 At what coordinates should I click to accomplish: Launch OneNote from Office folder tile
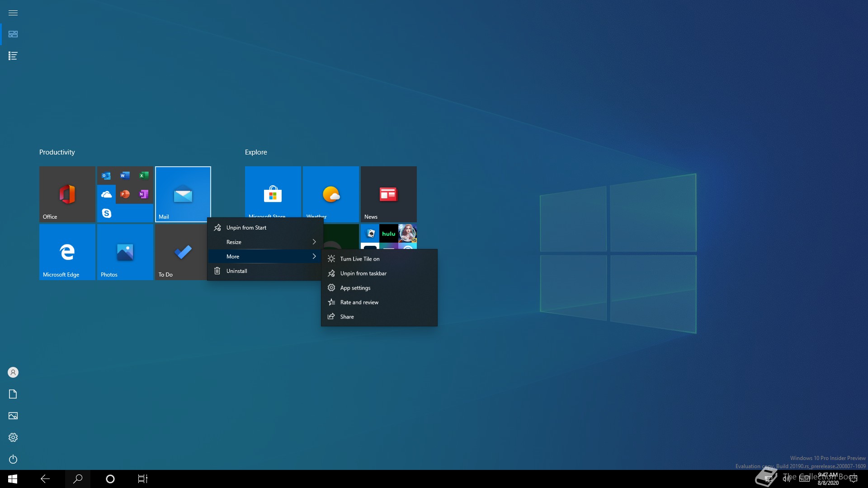144,194
